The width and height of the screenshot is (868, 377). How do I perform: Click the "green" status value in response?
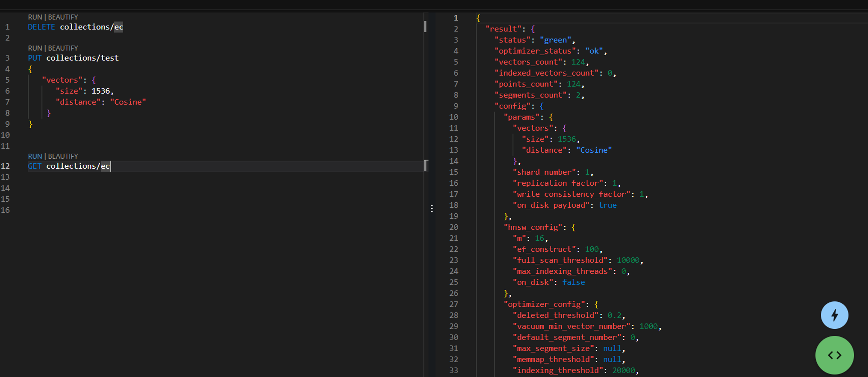(555, 40)
